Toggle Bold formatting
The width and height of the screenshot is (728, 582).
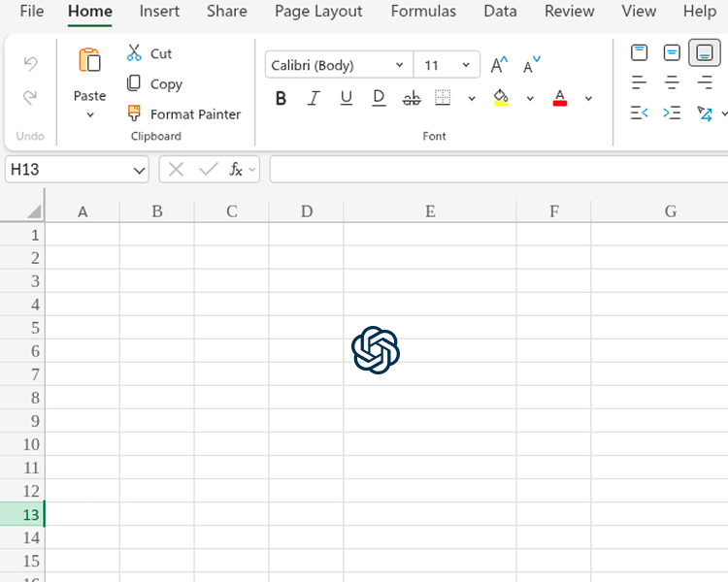tap(281, 98)
